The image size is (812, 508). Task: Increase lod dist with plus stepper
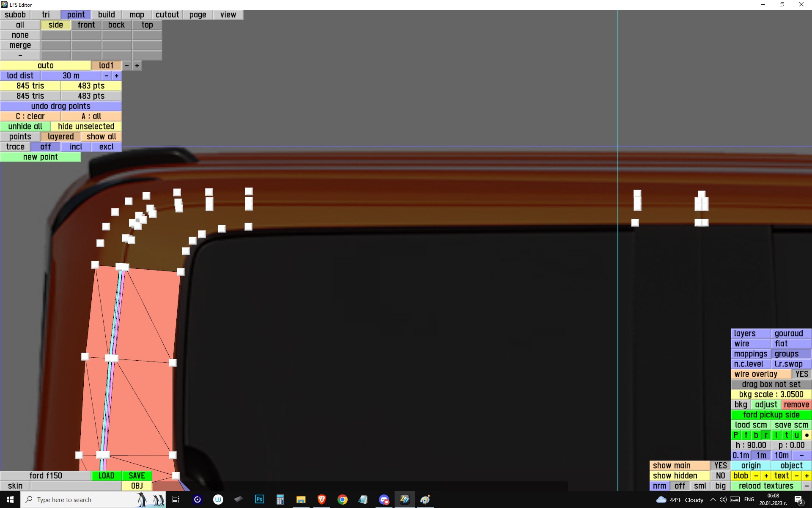(x=117, y=76)
